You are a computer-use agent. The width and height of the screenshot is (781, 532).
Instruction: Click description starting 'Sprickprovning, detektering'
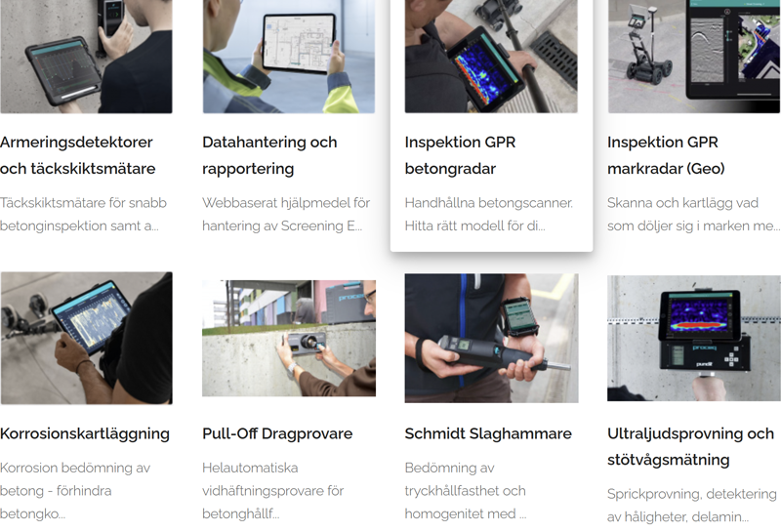point(692,505)
